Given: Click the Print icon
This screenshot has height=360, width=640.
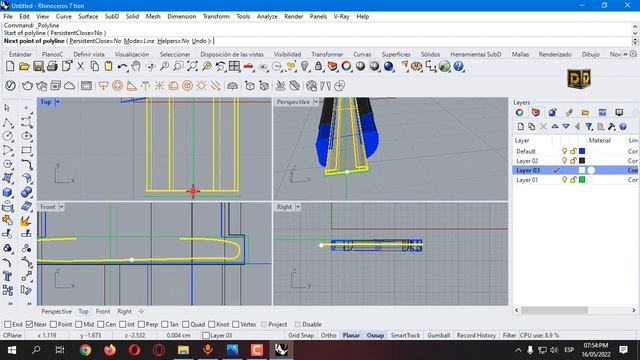Looking at the screenshot, I should (52, 66).
